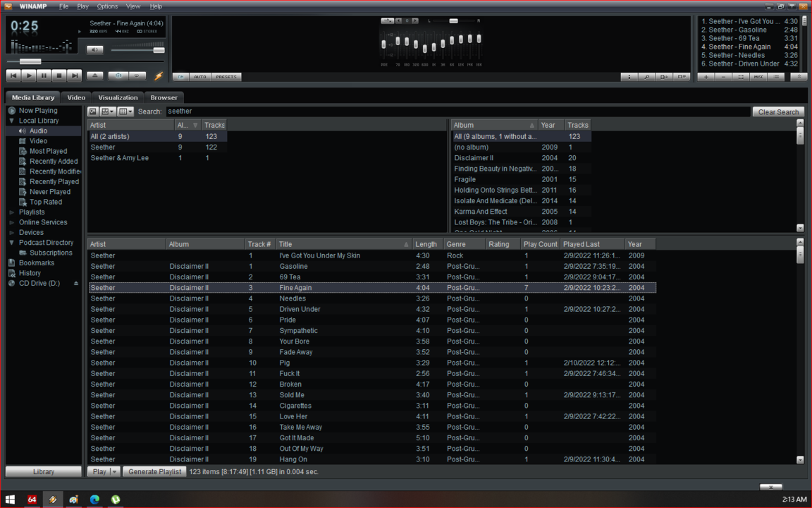Open the Play button dropdown arrow
The image size is (812, 508).
tap(115, 471)
